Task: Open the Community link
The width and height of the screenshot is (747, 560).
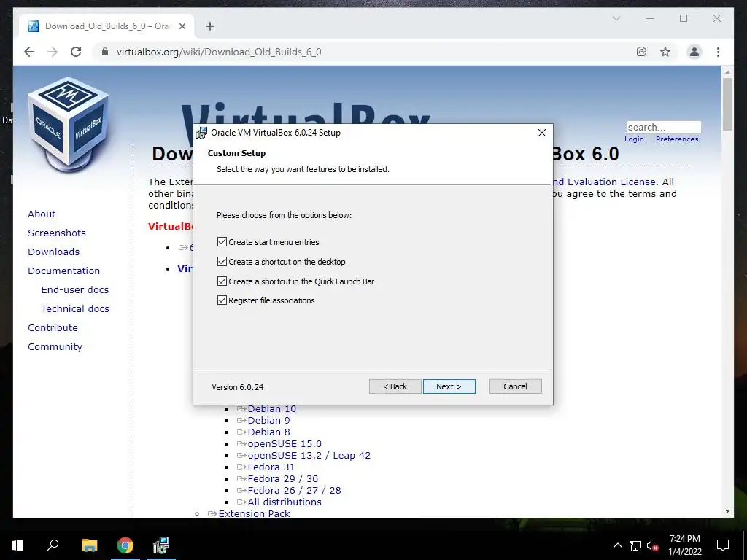Action: click(x=55, y=346)
